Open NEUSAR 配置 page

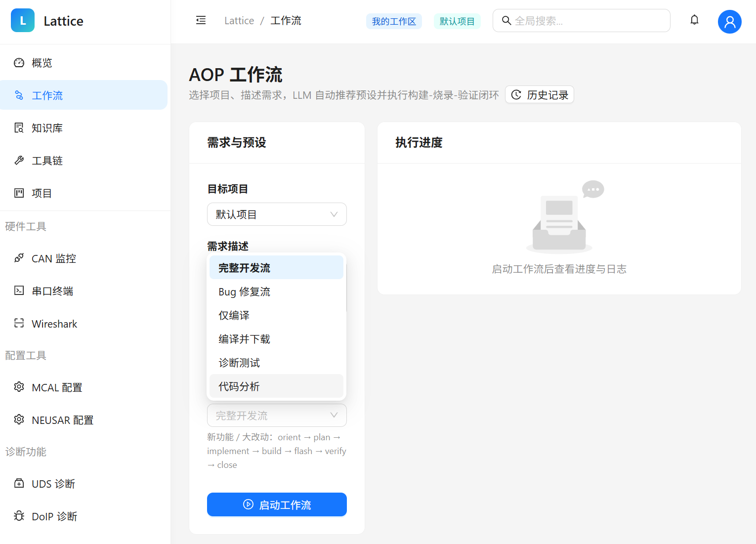click(84, 420)
